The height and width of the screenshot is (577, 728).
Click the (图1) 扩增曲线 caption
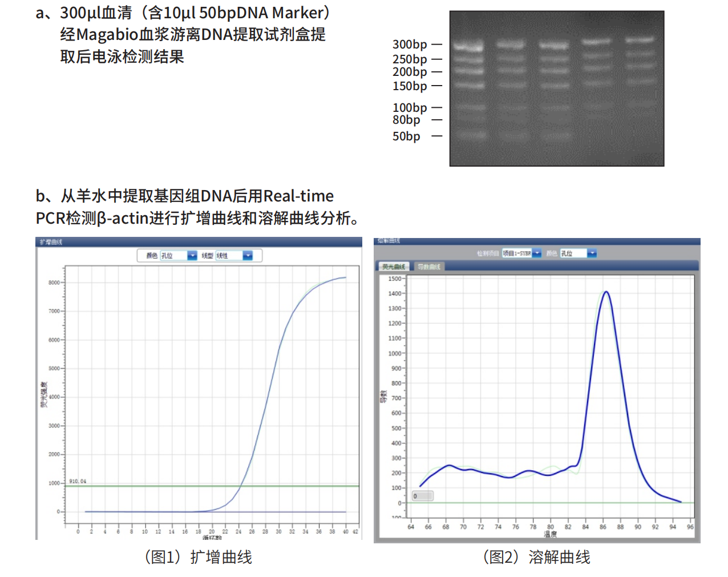point(198,557)
